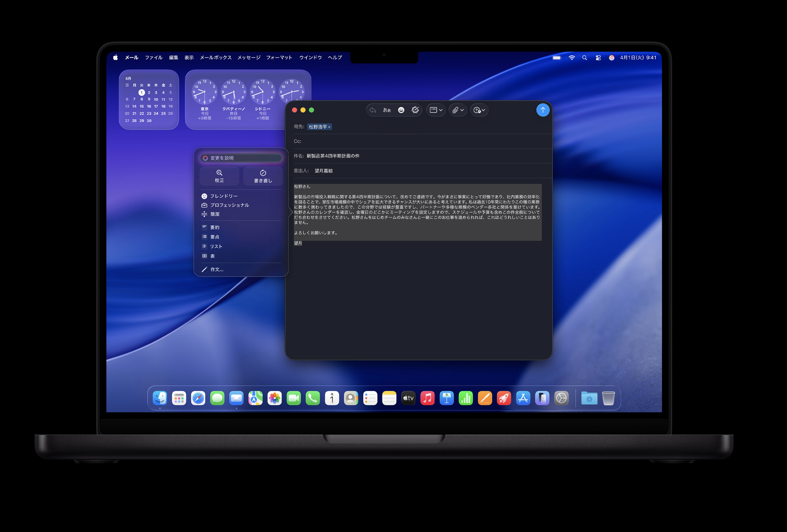The width and height of the screenshot is (787, 532).
Task: Open the メッセージ menu
Action: [x=249, y=58]
